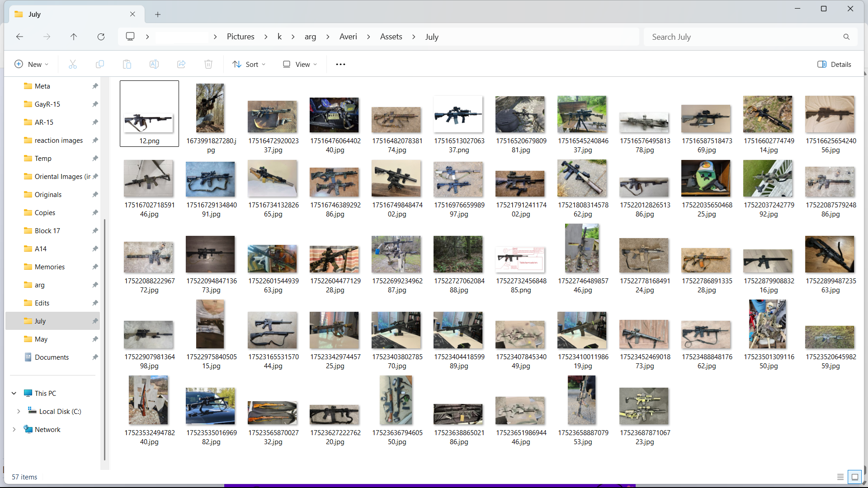Click the Search July field
The height and width of the screenshot is (488, 868).
tap(744, 37)
